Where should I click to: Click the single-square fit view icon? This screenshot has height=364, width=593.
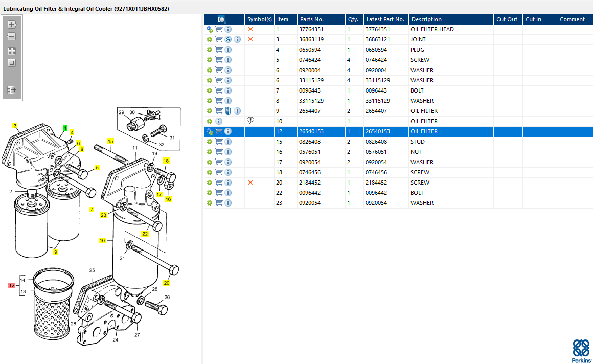(12, 63)
